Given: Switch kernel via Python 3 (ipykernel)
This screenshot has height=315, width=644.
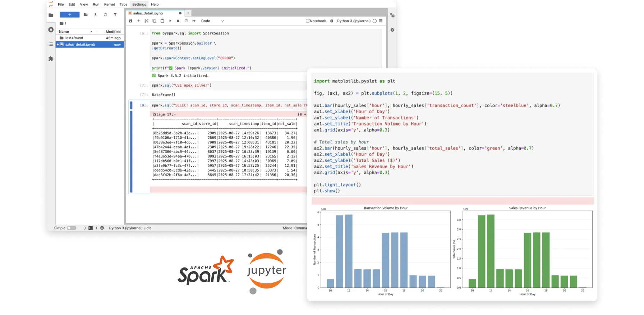Looking at the screenshot, I should 354,21.
